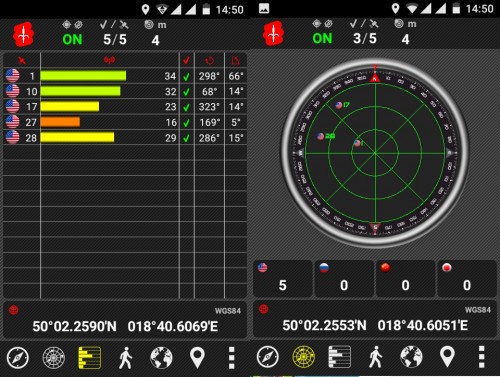Tap check mark of satellite 28

187,138
